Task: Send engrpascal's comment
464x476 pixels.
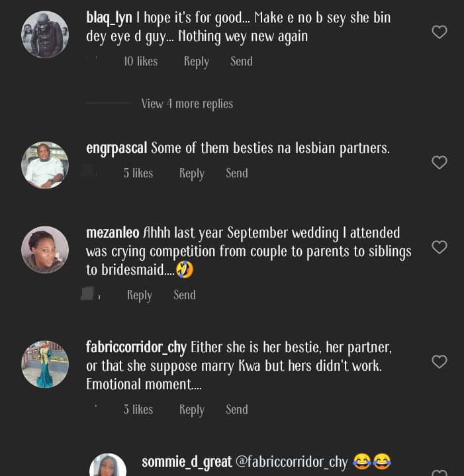Action: pyautogui.click(x=236, y=173)
